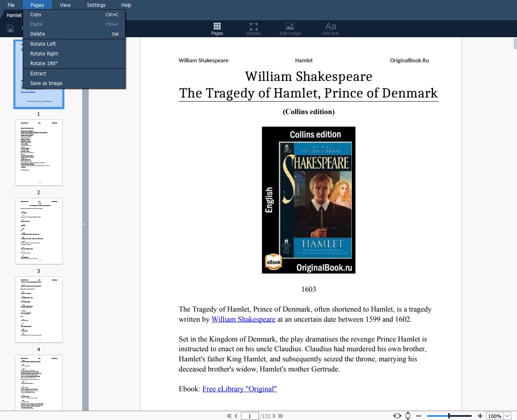Click the Collins edition book cover image
Image resolution: width=517 pixels, height=420 pixels.
pyautogui.click(x=308, y=200)
